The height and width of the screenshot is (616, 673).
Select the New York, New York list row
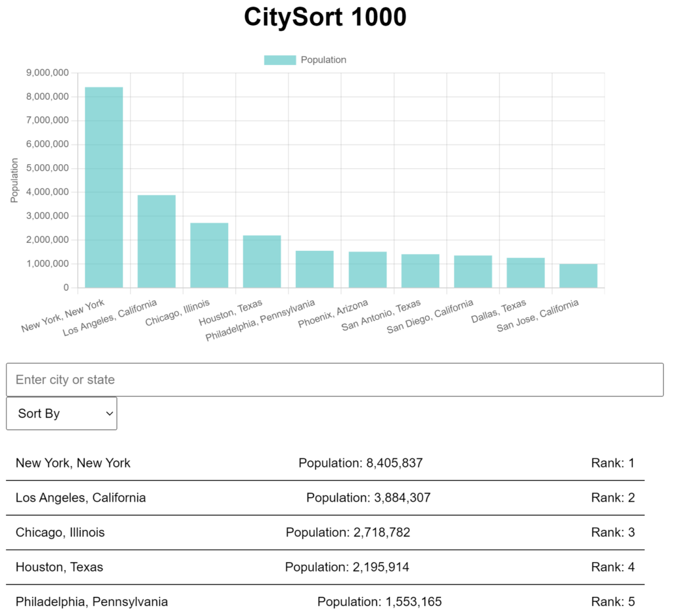tap(325, 463)
